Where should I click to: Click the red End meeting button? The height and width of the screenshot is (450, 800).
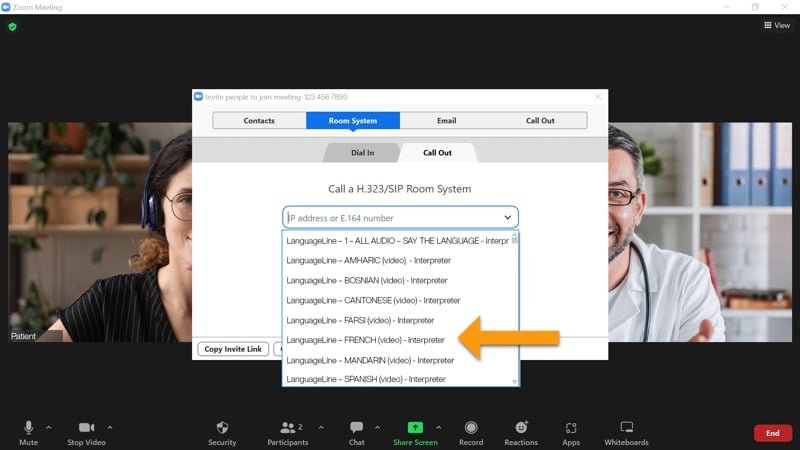point(772,433)
